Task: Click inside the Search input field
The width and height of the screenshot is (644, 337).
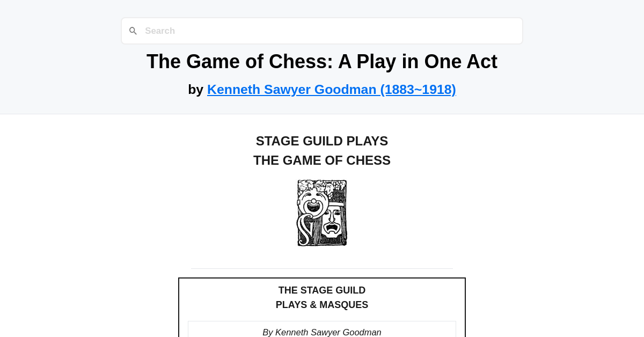Action: 322,31
